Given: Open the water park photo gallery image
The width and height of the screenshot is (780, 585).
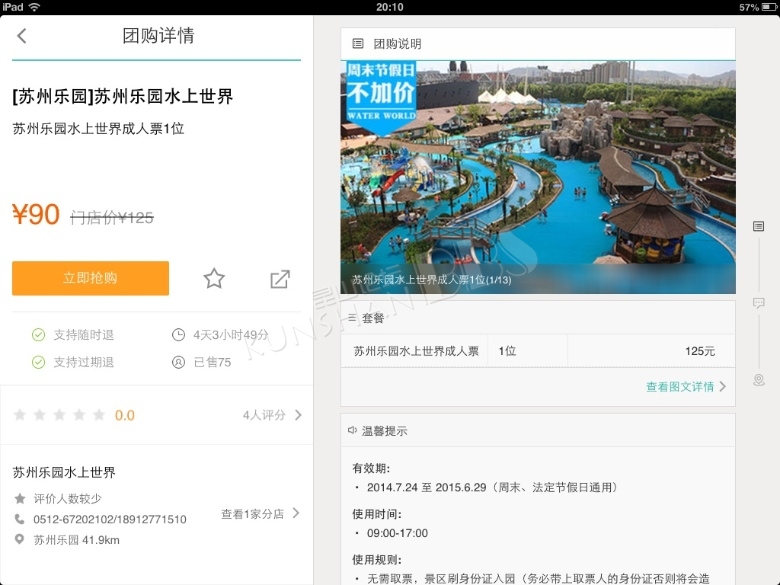Looking at the screenshot, I should pyautogui.click(x=538, y=177).
